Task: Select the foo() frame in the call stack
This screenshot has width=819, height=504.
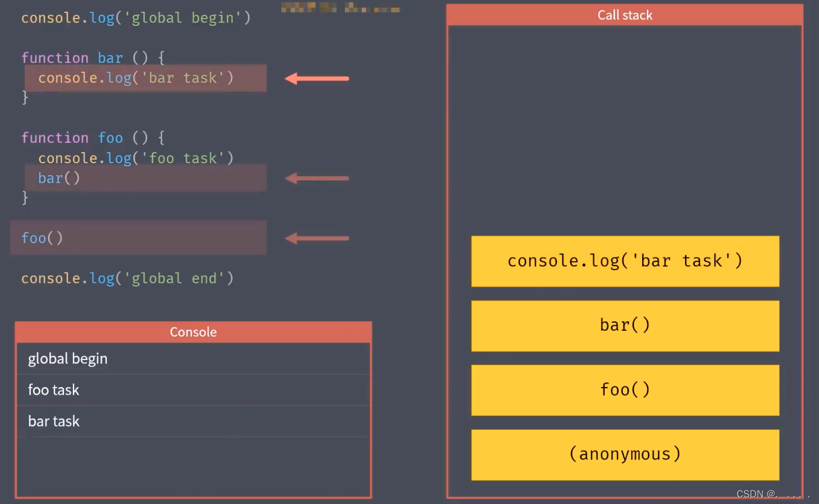Action: pyautogui.click(x=625, y=390)
